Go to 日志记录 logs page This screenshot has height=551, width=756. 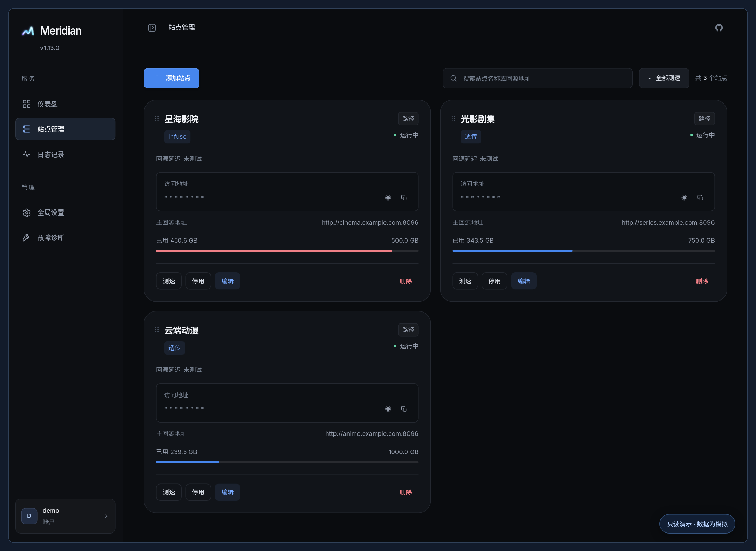point(65,155)
